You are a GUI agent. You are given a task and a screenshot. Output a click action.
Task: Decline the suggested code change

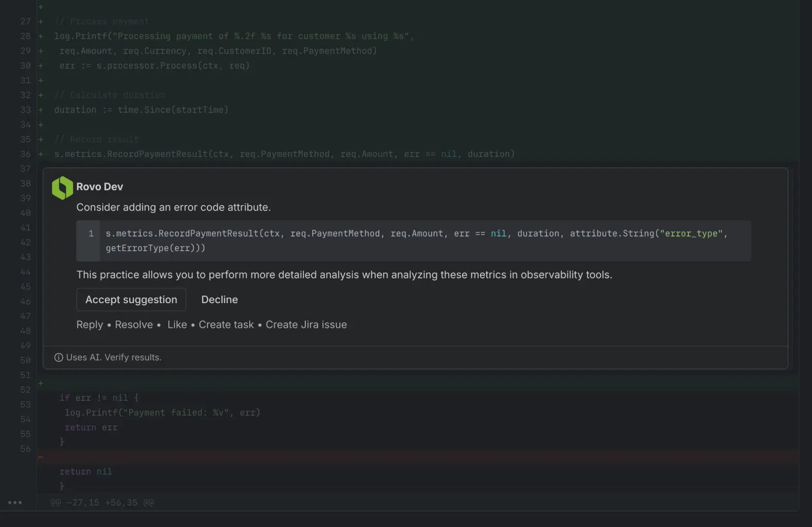219,300
